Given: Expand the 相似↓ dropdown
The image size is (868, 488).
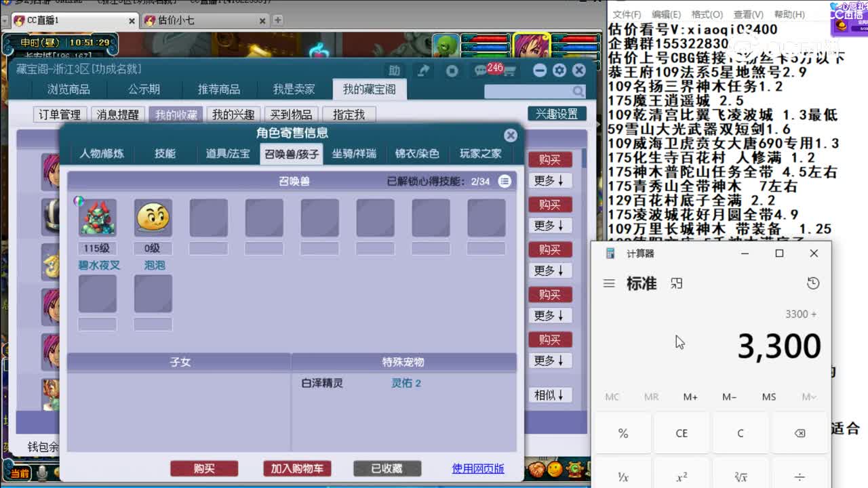Looking at the screenshot, I should (550, 395).
